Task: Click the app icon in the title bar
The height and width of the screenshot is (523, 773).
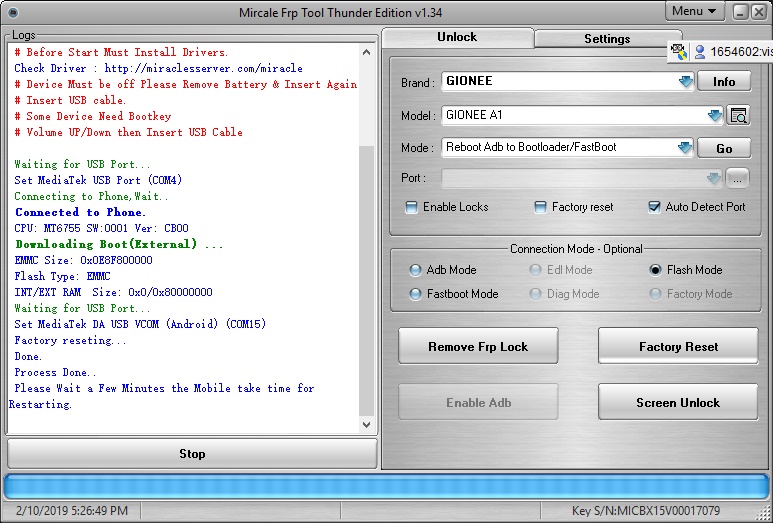Action: click(13, 12)
